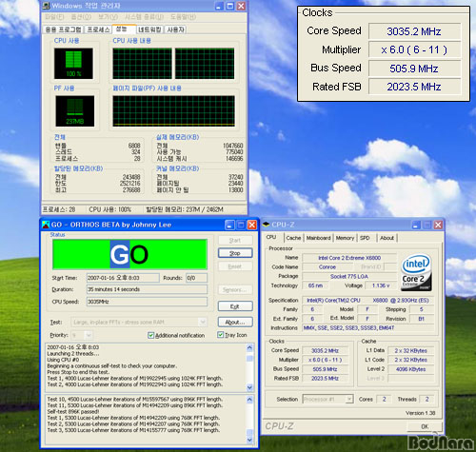Click the Task Manager title bar icon
The width and height of the screenshot is (476, 452).
pos(47,6)
